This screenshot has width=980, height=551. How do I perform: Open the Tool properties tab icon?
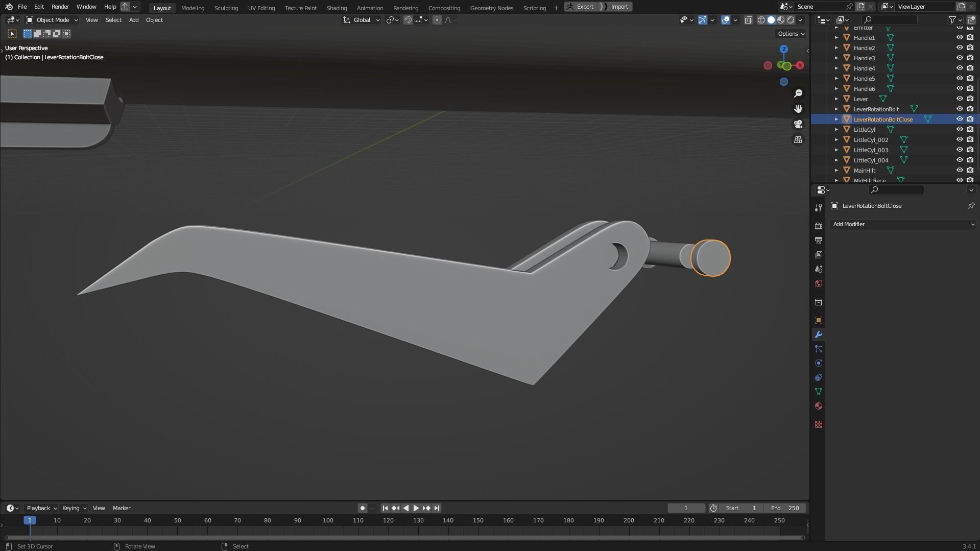(x=819, y=208)
